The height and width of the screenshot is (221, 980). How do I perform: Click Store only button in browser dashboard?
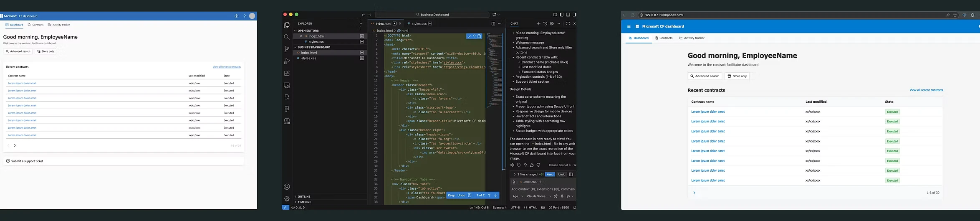737,76
